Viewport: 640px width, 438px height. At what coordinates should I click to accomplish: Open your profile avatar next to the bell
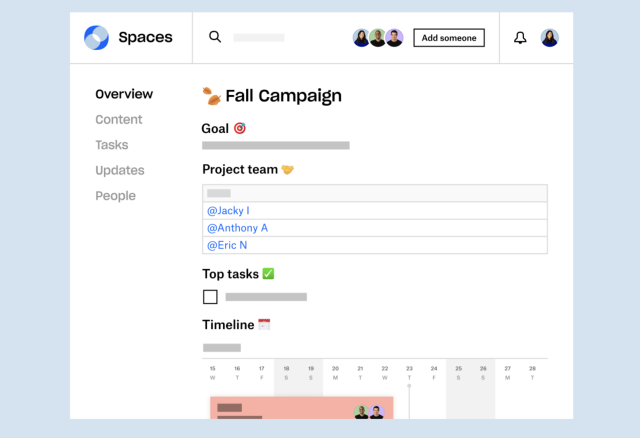549,38
